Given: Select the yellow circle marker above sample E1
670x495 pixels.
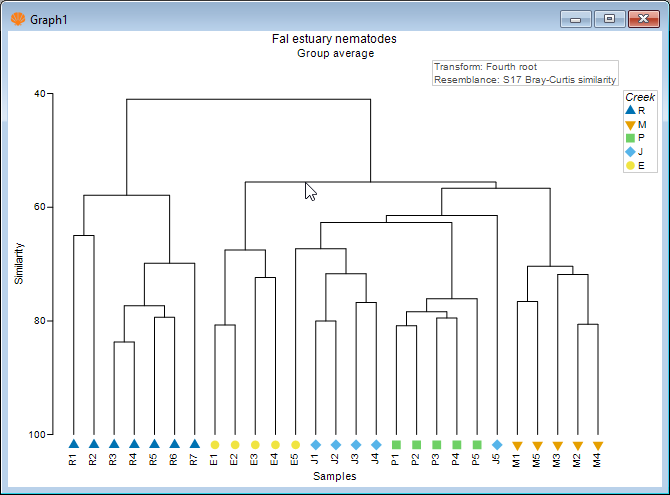Looking at the screenshot, I should 215,444.
